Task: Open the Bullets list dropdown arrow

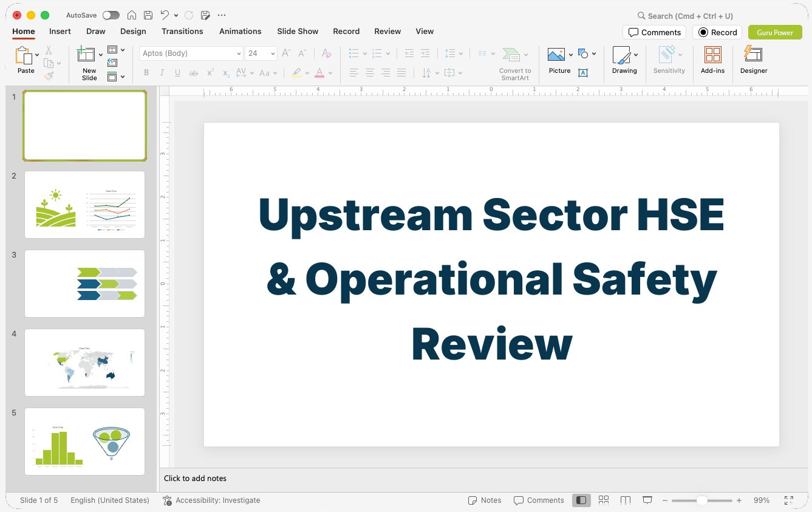Action: tap(364, 53)
